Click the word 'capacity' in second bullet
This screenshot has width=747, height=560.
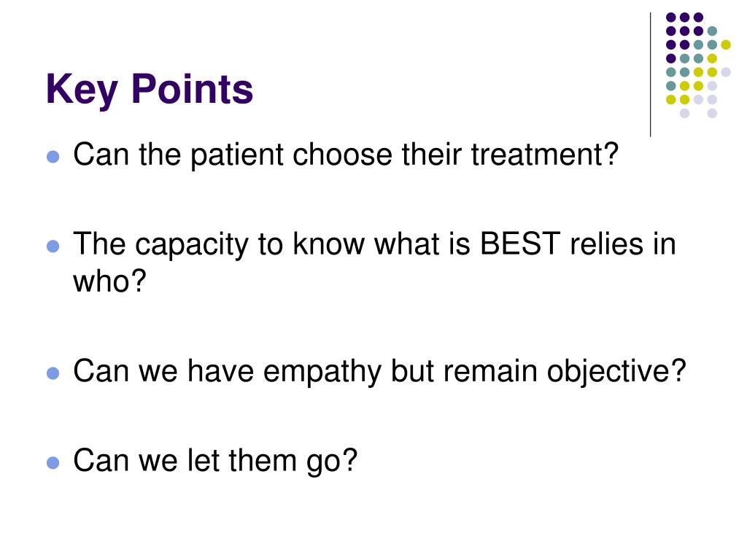pos(192,245)
